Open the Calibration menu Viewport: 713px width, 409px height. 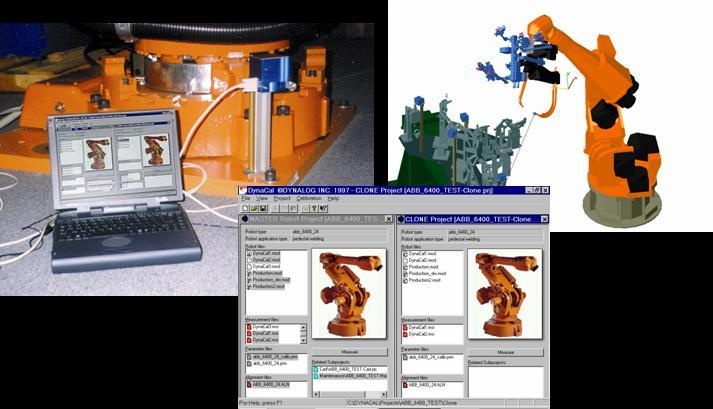pos(309,198)
